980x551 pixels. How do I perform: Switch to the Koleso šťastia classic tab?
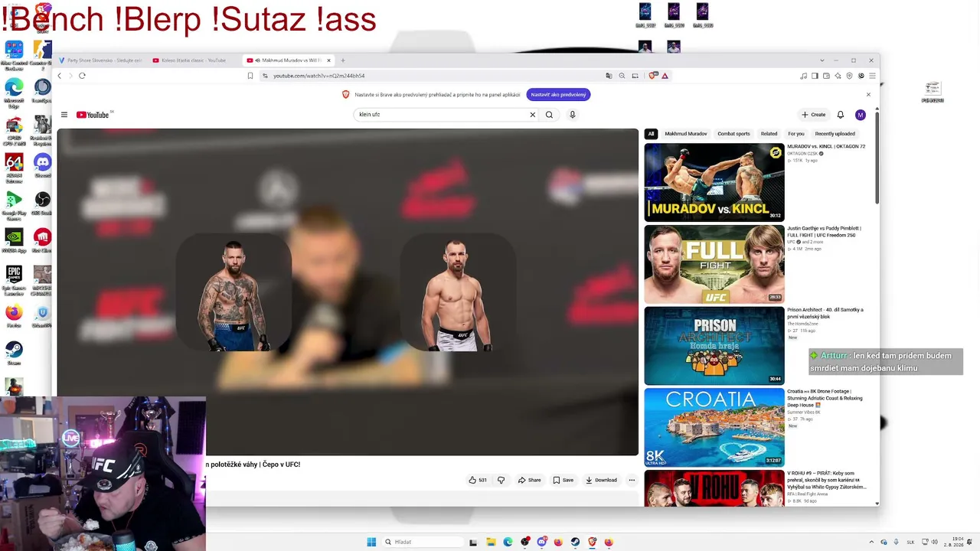tap(194, 60)
